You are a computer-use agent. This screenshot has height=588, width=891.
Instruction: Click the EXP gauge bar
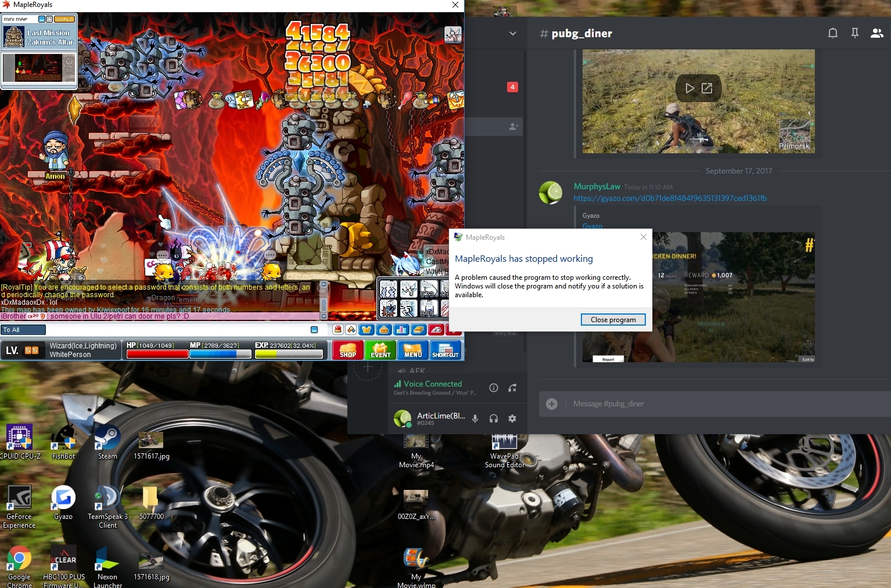288,353
